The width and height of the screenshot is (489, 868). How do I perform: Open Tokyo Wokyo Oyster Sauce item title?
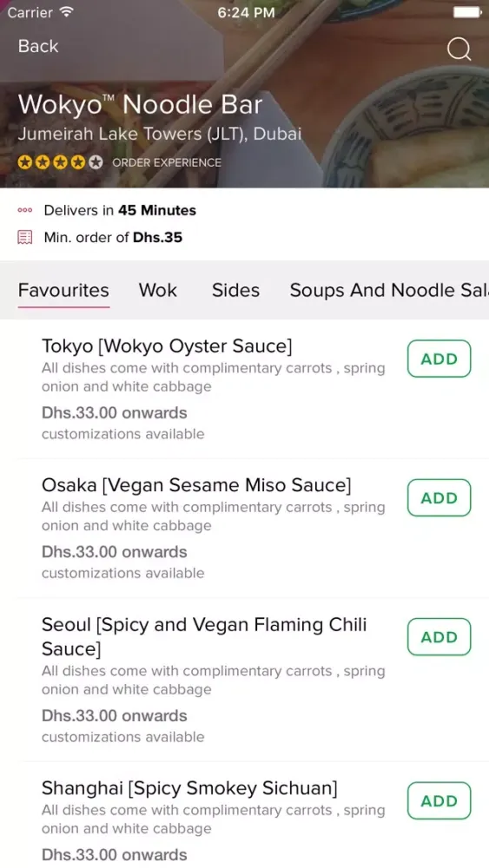pos(168,346)
